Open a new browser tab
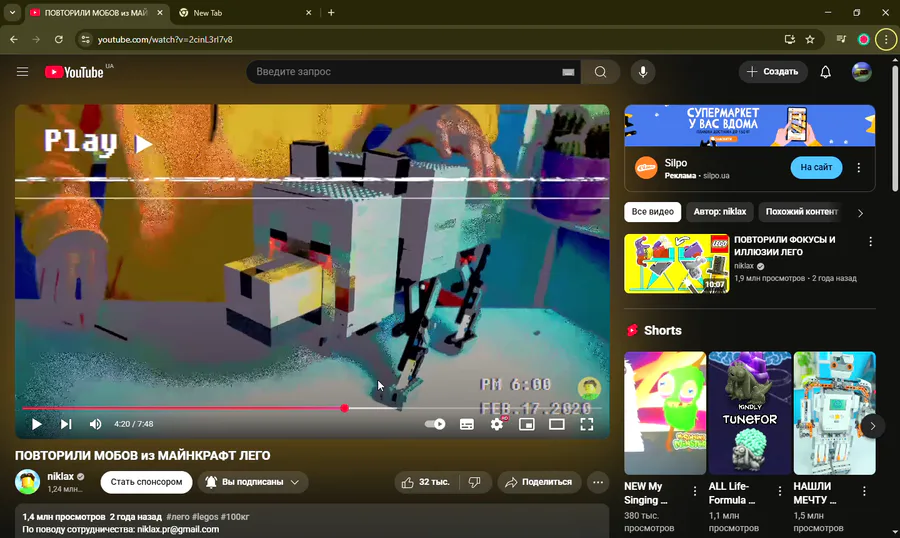Screen dimensions: 900x538 [331, 13]
